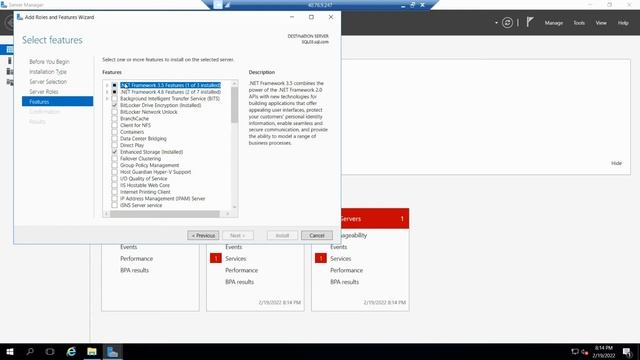The image size is (640, 360).
Task: Expand .NET Framework 3.5 Features node
Action: 107,85
